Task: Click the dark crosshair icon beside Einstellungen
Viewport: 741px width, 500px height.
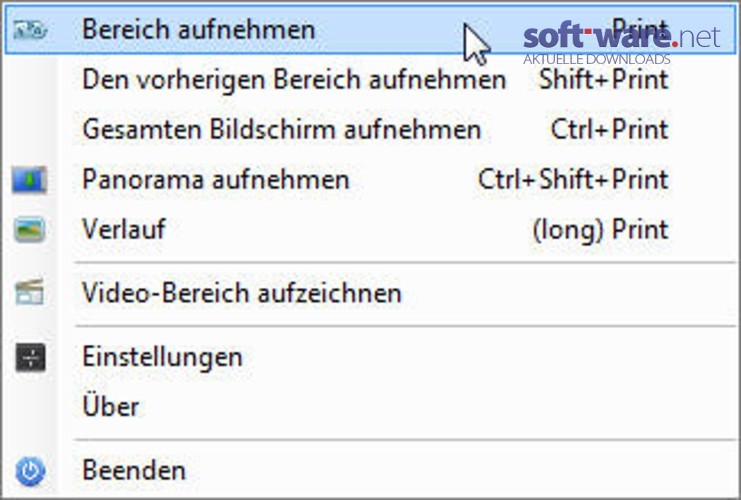Action: [x=30, y=357]
